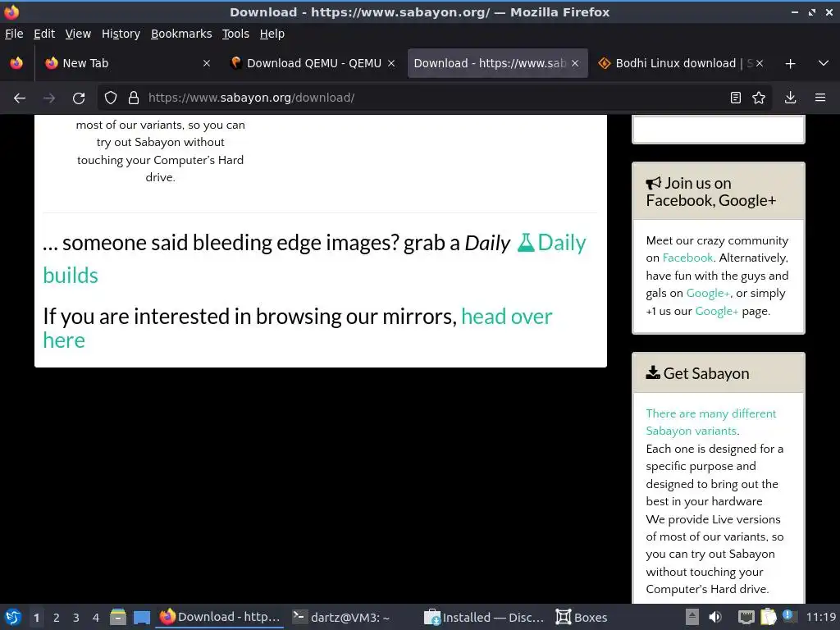The image size is (840, 630).
Task: Open the Firefox hamburger menu
Action: (820, 98)
